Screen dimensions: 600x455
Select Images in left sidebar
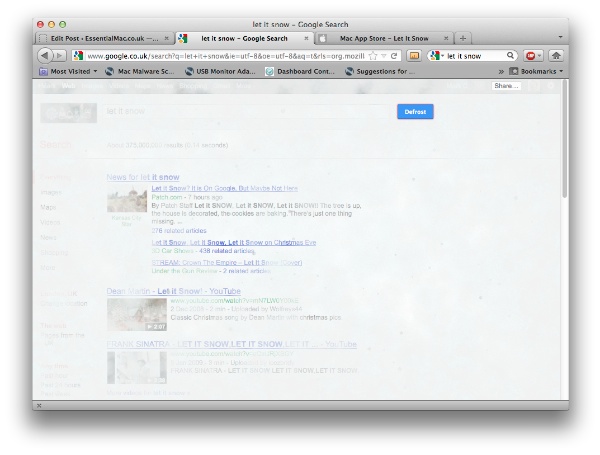(51, 192)
